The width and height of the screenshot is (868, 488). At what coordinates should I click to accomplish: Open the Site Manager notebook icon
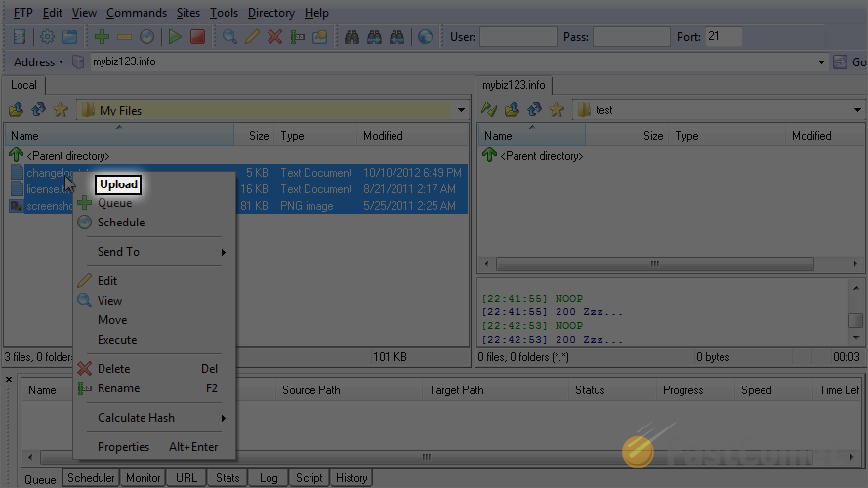(20, 37)
